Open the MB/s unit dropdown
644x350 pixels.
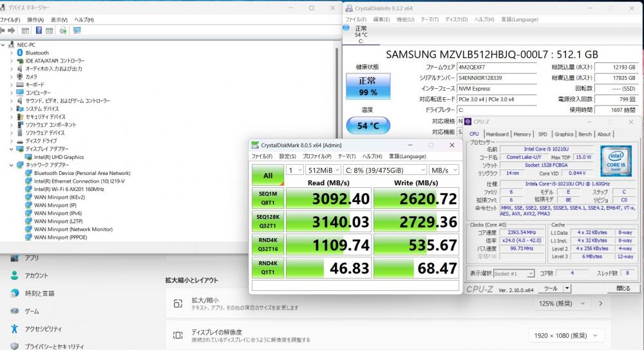pos(444,170)
